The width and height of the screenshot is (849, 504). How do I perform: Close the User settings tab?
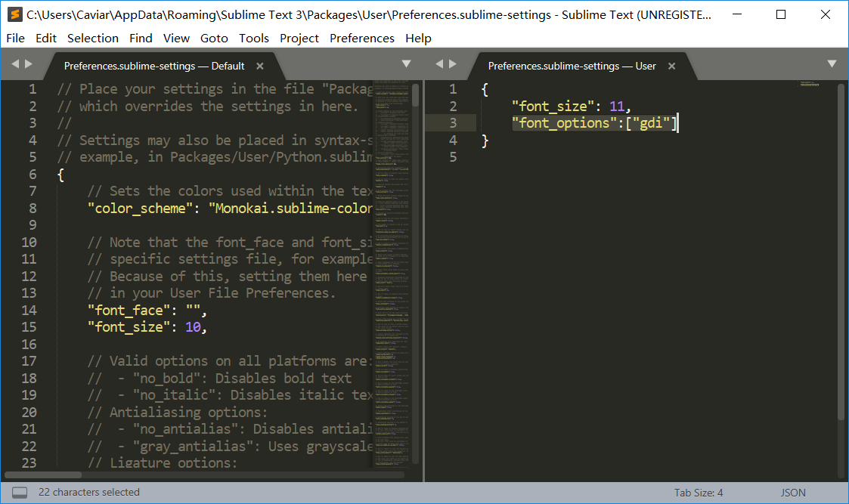click(671, 66)
